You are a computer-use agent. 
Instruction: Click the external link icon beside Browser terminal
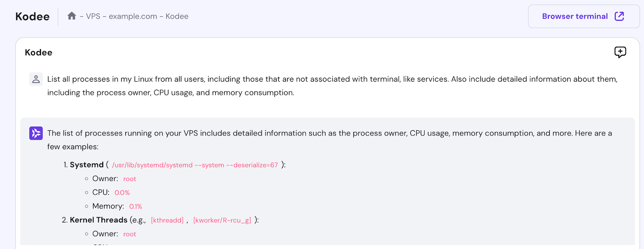[619, 16]
